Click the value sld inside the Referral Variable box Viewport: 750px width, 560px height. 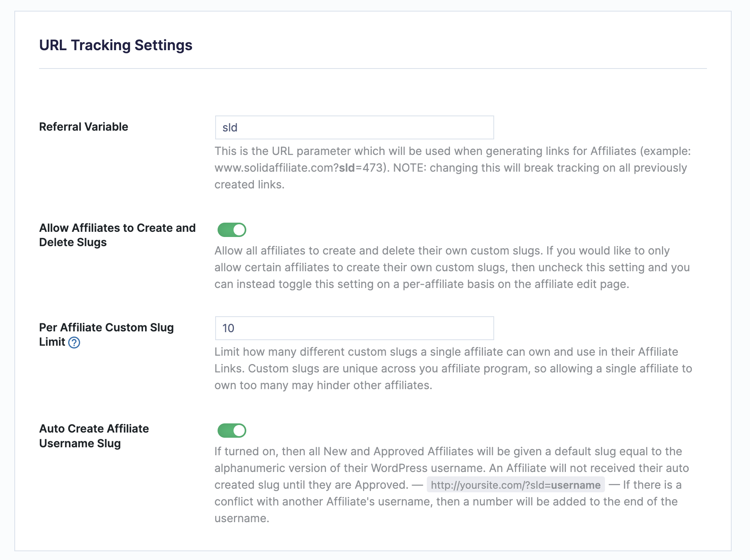tap(230, 127)
